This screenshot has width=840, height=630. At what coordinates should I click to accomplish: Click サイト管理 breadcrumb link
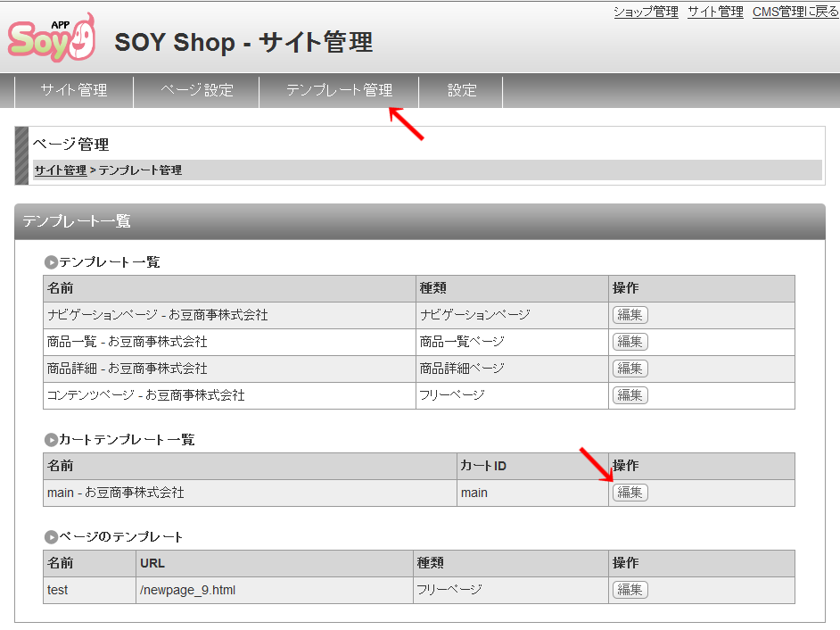click(61, 170)
